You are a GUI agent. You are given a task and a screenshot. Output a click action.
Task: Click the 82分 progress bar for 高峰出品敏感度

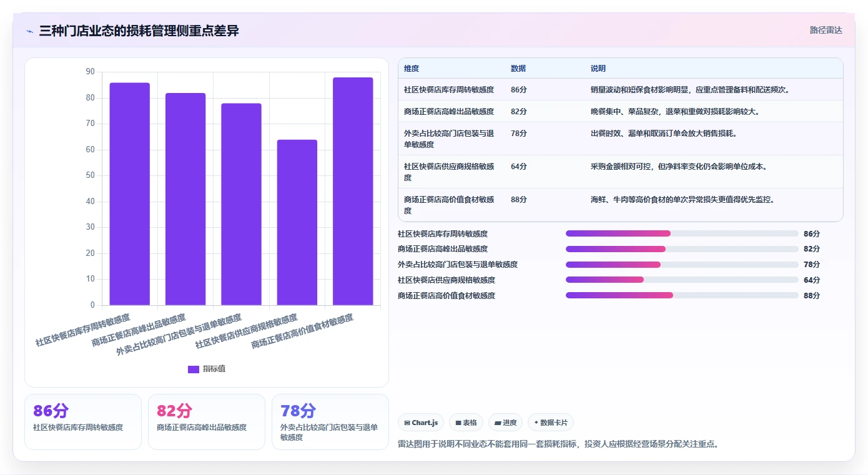[682, 249]
